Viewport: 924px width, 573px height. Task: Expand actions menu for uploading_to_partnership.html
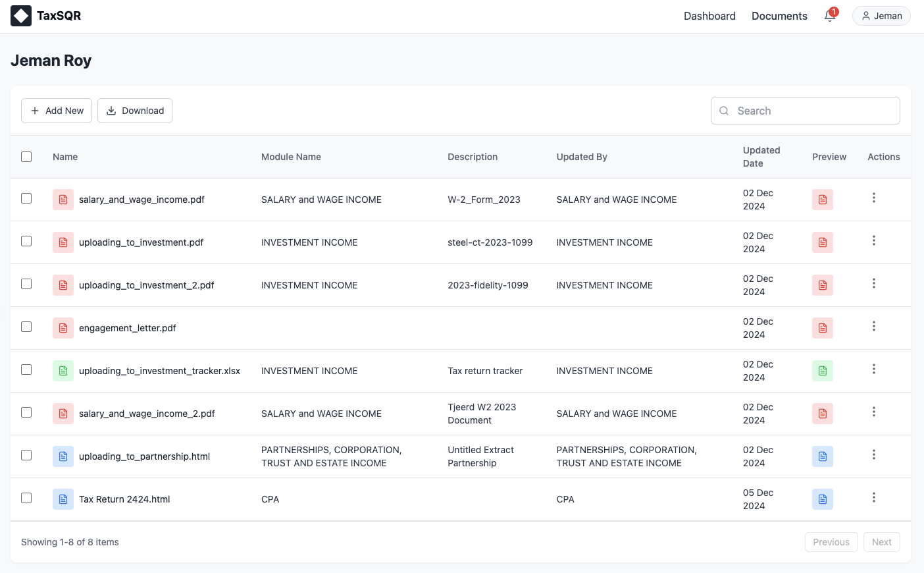point(873,454)
